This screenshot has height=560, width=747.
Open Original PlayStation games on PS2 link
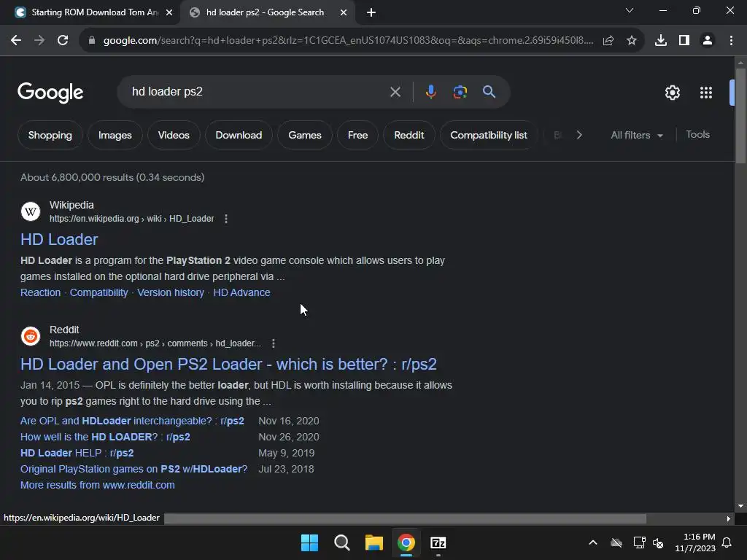(134, 469)
